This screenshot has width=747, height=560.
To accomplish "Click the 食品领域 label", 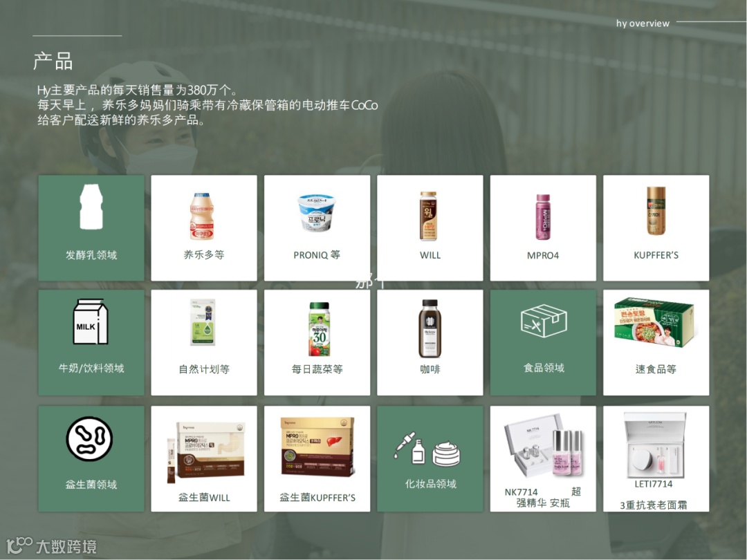I will (x=544, y=368).
